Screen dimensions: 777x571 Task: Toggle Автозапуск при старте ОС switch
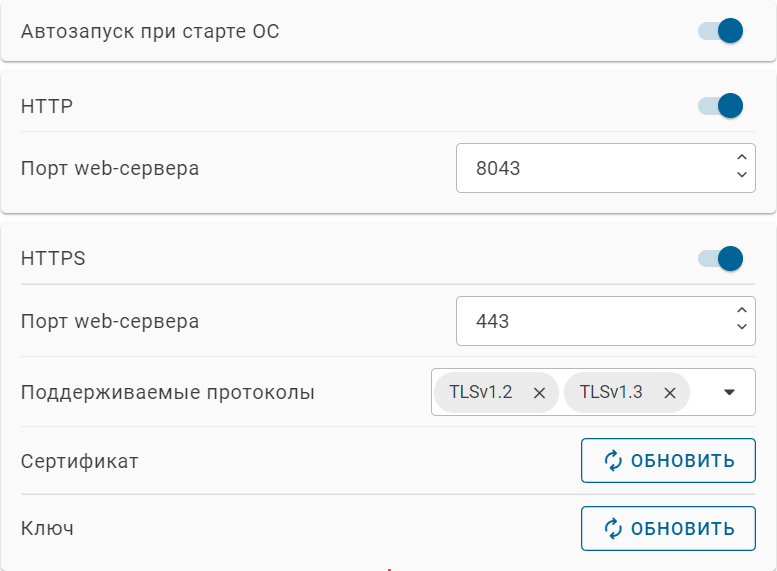pos(721,31)
